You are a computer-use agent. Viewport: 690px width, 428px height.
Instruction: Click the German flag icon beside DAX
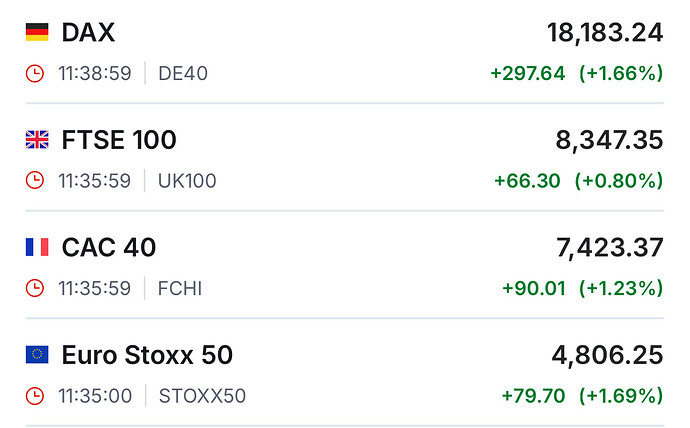coord(37,33)
